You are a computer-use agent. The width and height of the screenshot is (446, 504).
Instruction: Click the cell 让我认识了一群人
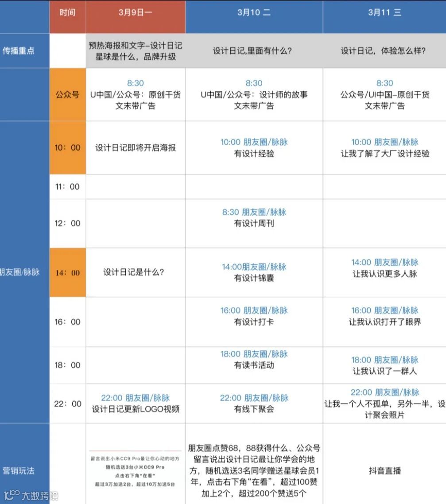point(384,365)
